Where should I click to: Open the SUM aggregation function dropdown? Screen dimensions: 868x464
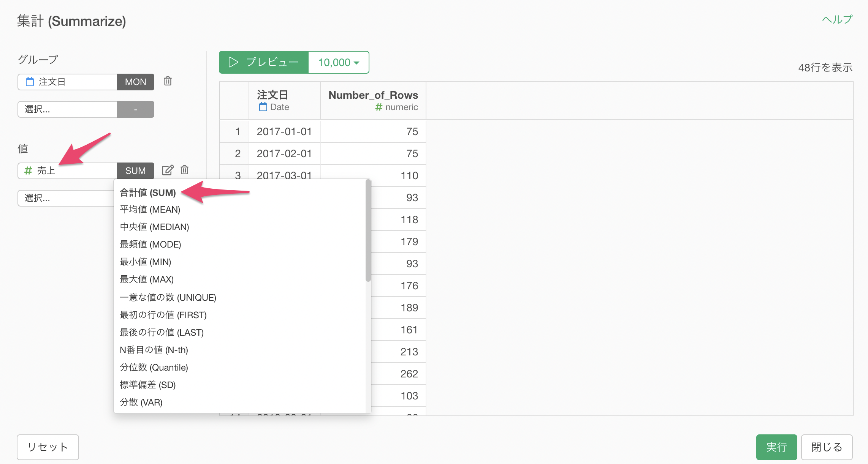tap(135, 171)
